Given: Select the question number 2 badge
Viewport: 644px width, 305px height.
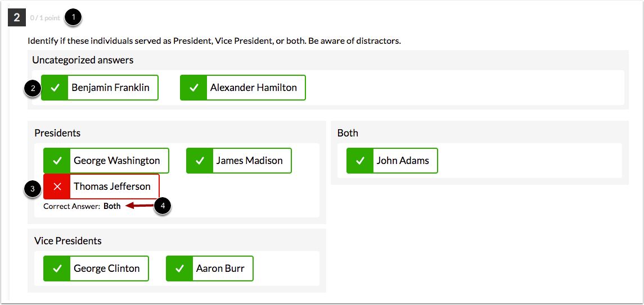Looking at the screenshot, I should pyautogui.click(x=17, y=17).
